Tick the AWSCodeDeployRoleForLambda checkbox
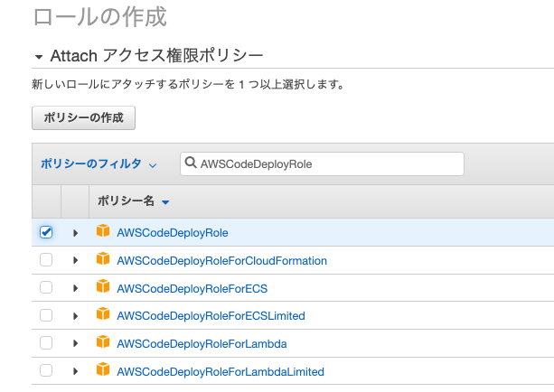The image size is (554, 392). point(46,343)
